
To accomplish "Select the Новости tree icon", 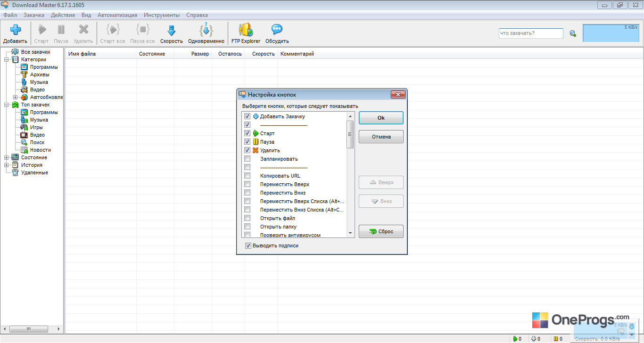I will click(x=25, y=150).
